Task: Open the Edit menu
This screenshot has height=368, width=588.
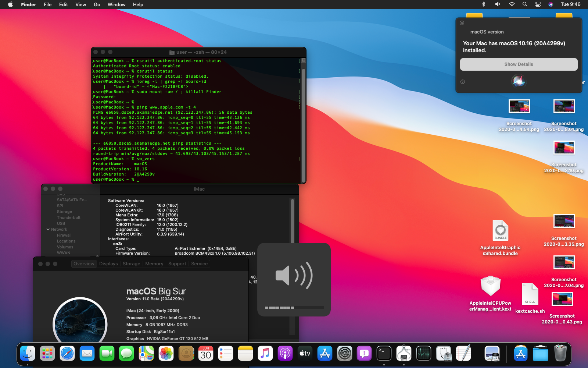Action: pyautogui.click(x=64, y=4)
